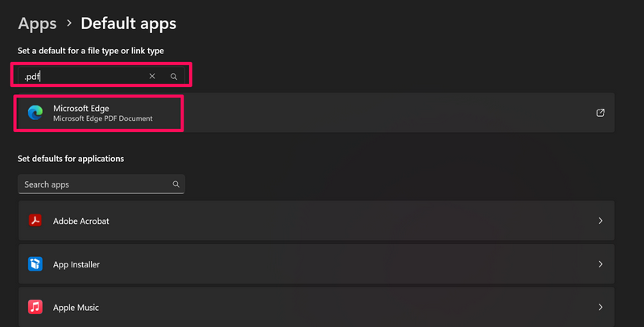The image size is (644, 327).
Task: Go back to Apps in breadcrumb
Action: tap(37, 24)
